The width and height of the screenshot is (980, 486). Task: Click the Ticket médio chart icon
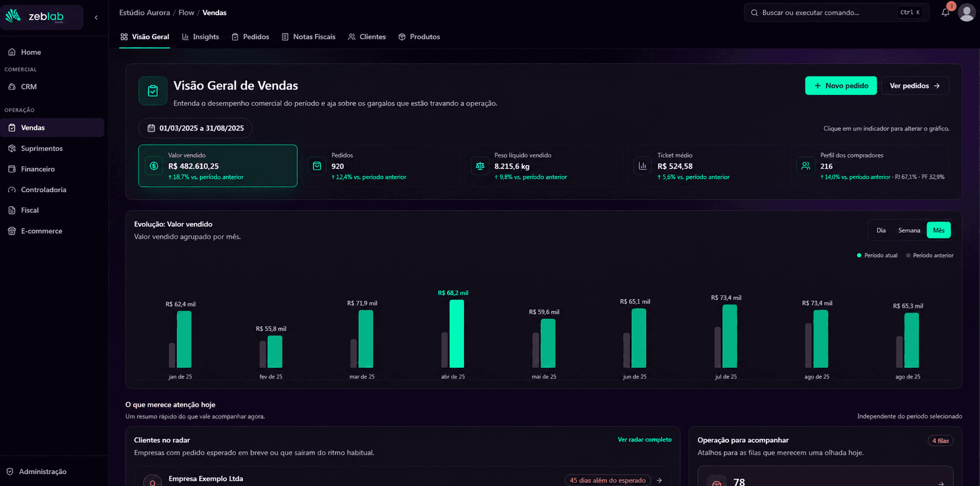pos(643,166)
